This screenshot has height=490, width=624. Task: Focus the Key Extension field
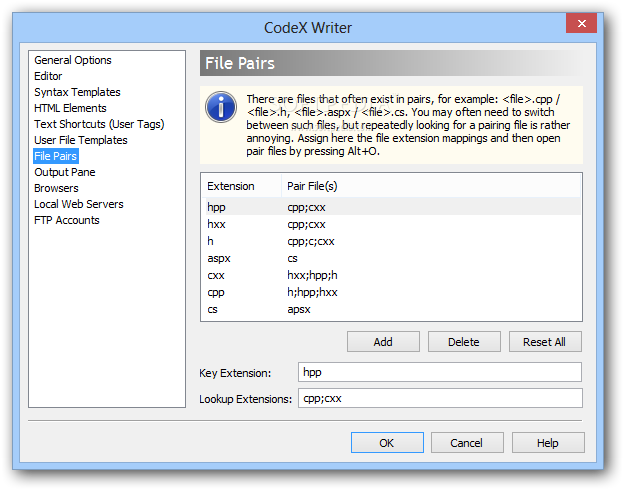tap(440, 372)
